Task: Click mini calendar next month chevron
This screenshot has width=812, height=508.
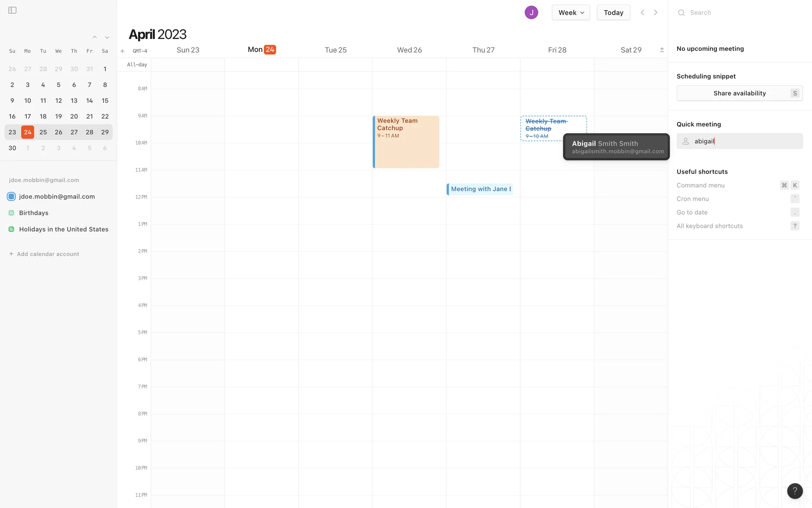Action: pyautogui.click(x=107, y=37)
